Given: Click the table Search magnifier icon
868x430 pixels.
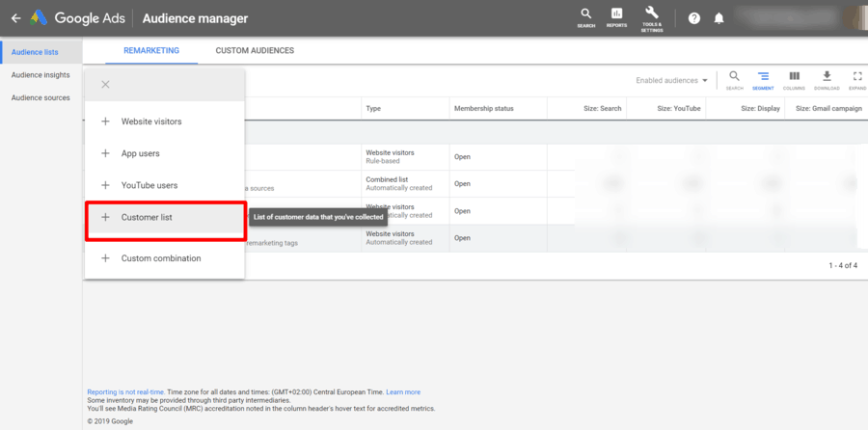Looking at the screenshot, I should (734, 80).
